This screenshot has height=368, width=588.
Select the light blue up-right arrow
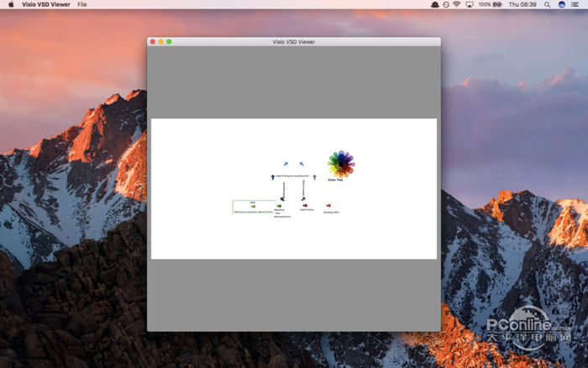coord(286,164)
